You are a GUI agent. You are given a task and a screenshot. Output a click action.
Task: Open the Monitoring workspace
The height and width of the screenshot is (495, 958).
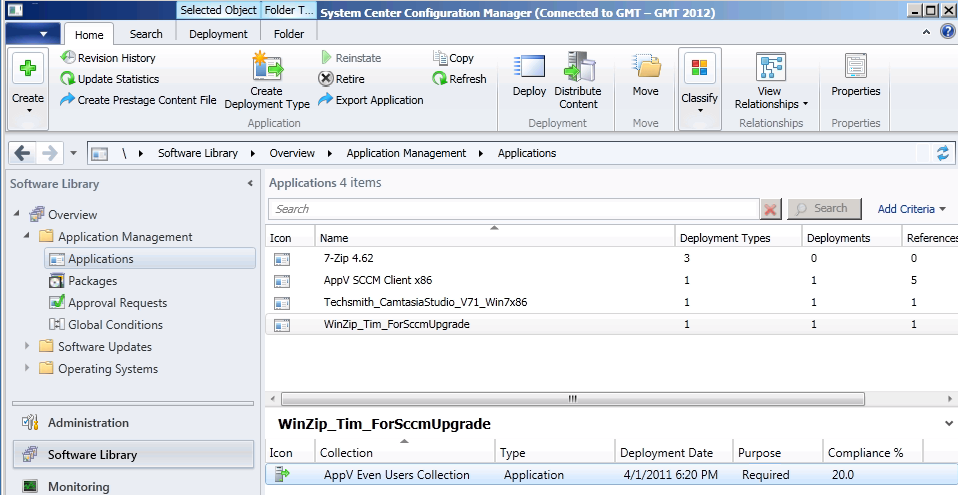point(133,486)
